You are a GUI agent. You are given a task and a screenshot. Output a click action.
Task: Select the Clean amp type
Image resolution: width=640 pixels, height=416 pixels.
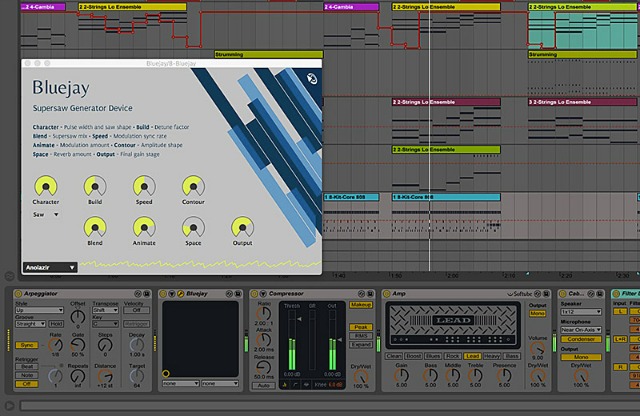(394, 356)
